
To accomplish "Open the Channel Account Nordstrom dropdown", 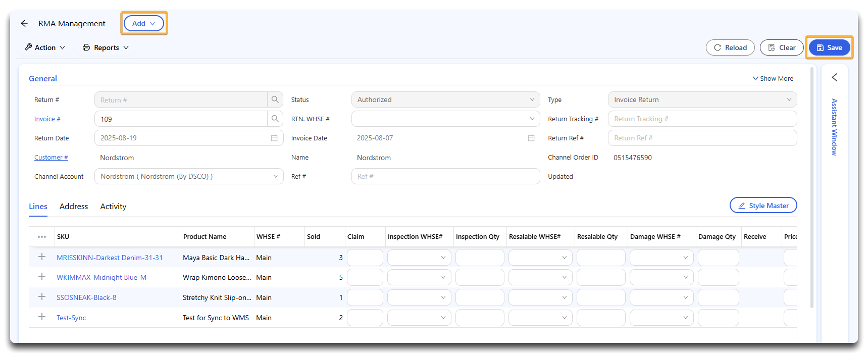I will [189, 176].
